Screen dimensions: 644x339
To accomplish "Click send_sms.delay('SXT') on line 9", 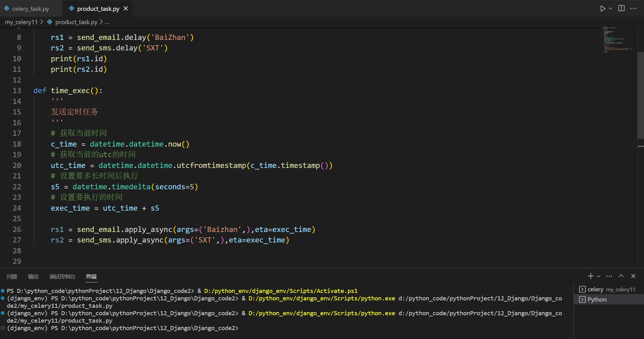I will pos(122,48).
